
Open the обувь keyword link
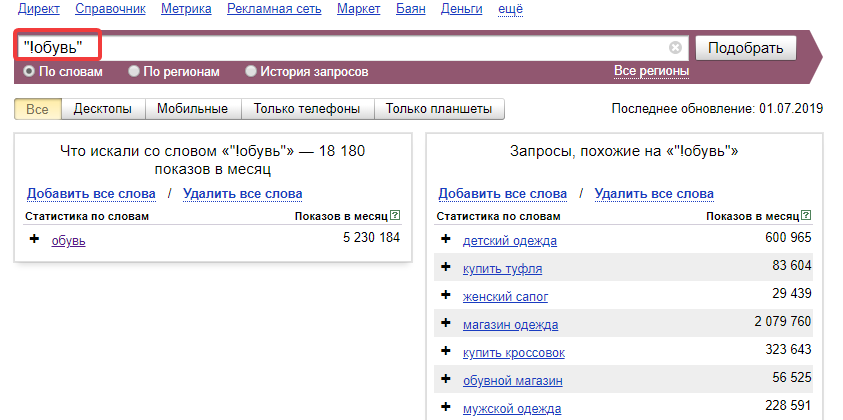click(68, 240)
